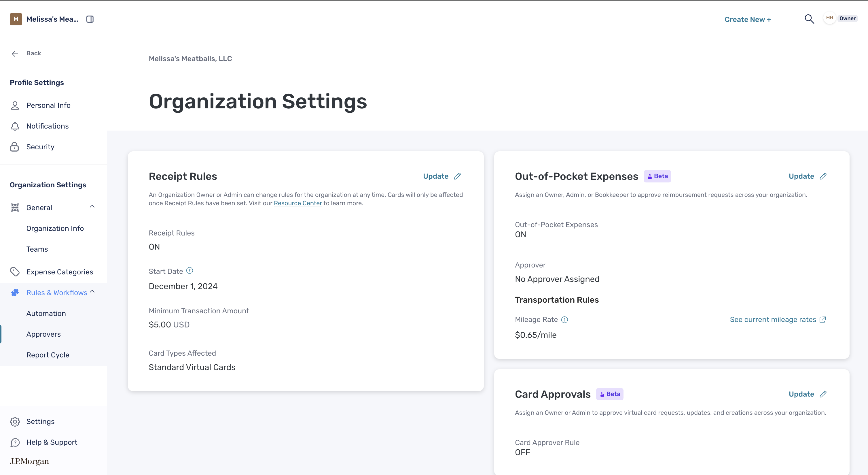Collapse the Rules & Workflows chevron
Viewport: 868px width, 475px height.
[x=92, y=292]
